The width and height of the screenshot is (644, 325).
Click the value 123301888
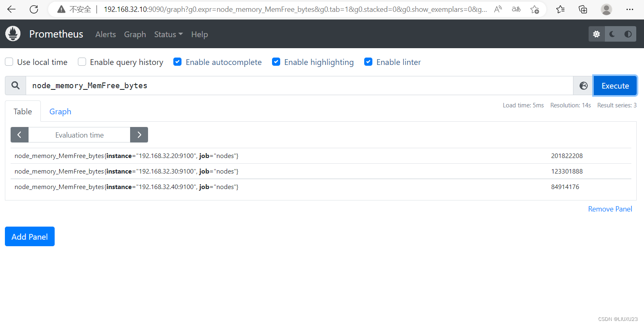(x=567, y=171)
